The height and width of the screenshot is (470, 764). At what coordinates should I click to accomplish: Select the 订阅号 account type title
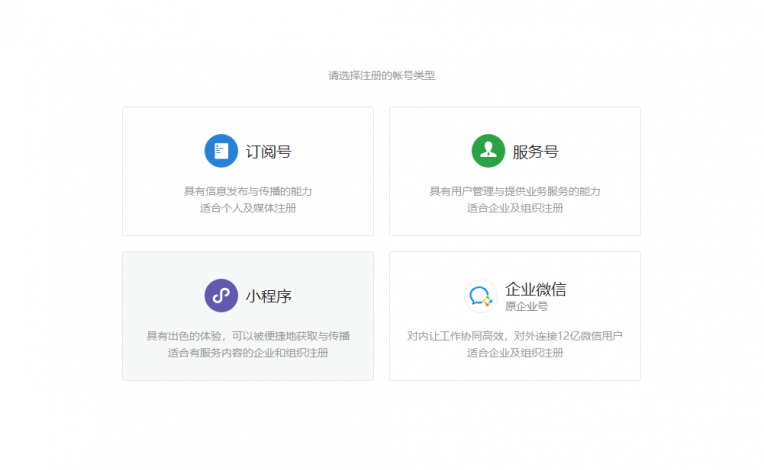pyautogui.click(x=268, y=152)
